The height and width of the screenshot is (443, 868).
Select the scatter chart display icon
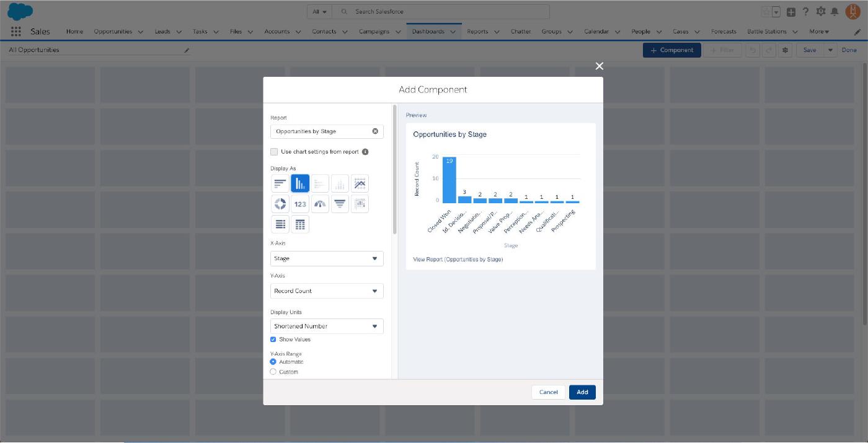(x=360, y=204)
